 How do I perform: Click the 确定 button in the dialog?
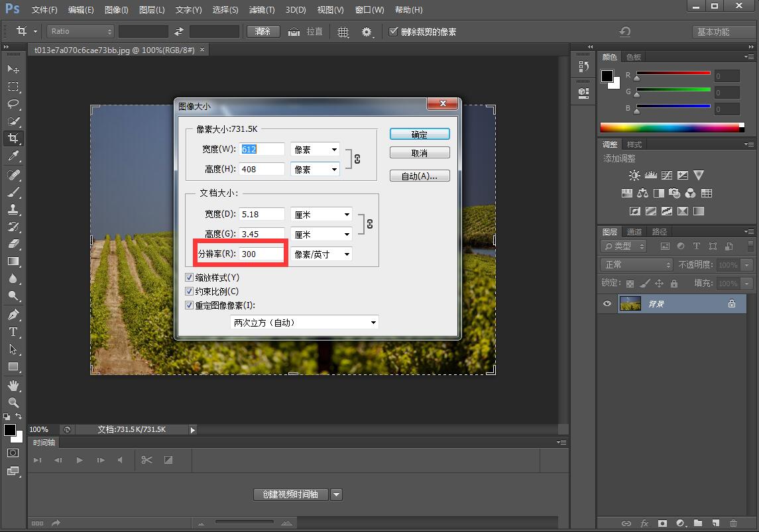click(420, 134)
